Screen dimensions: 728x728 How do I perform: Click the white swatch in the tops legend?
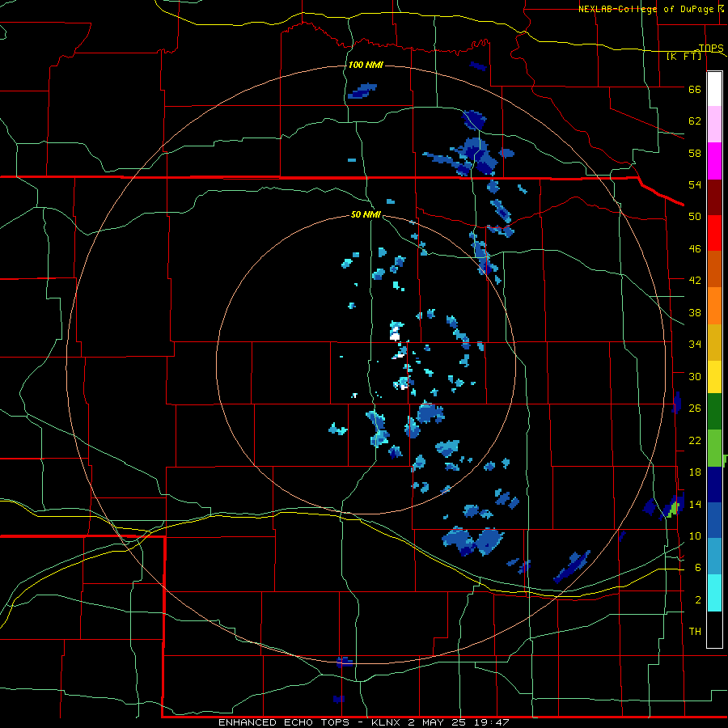pos(714,89)
